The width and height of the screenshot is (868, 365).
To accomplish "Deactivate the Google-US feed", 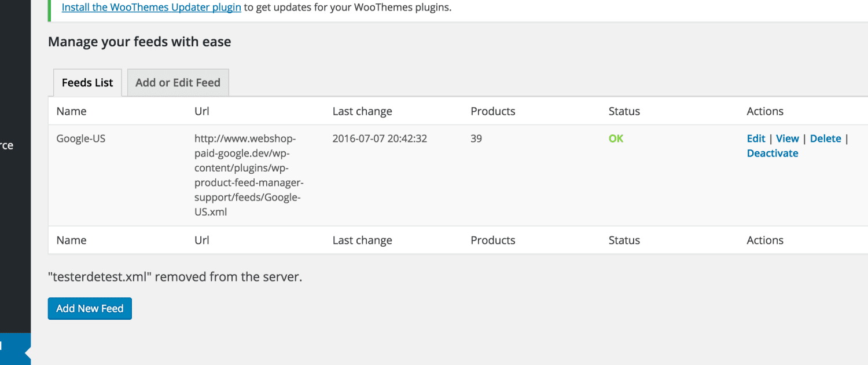I will click(x=772, y=154).
